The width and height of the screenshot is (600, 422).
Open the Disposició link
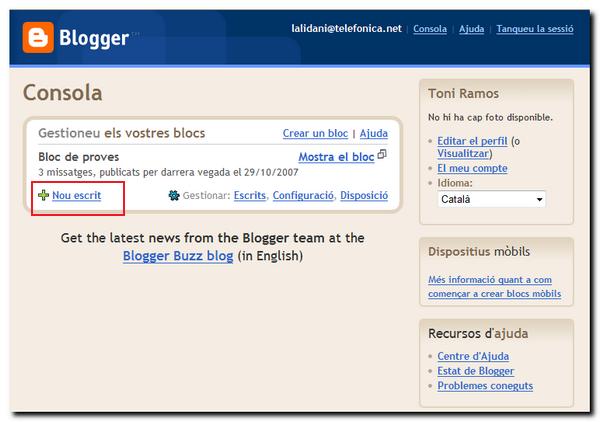(x=364, y=195)
